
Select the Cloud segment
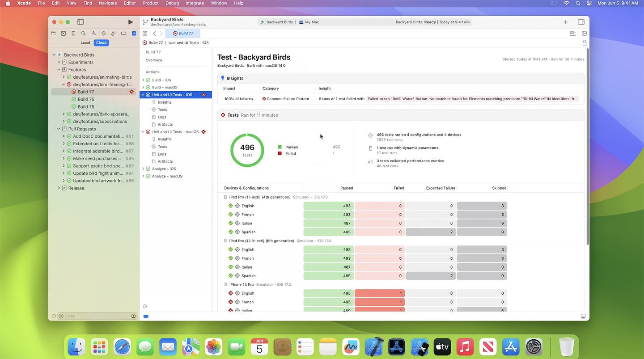pyautogui.click(x=101, y=42)
